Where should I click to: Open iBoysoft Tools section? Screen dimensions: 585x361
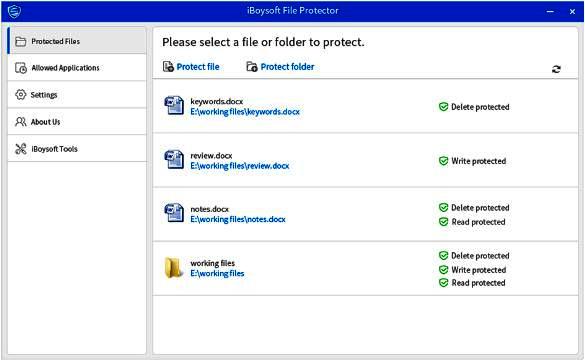pos(77,149)
